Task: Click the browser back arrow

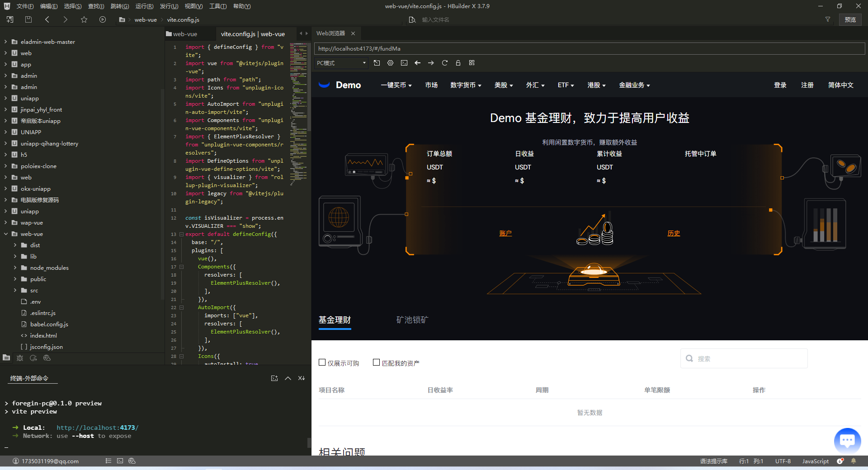Action: [x=418, y=63]
